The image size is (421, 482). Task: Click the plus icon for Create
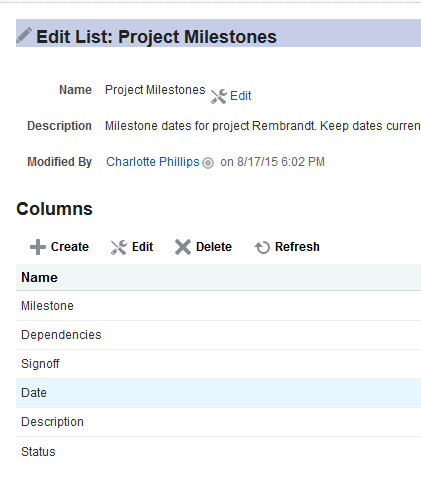[x=38, y=247]
